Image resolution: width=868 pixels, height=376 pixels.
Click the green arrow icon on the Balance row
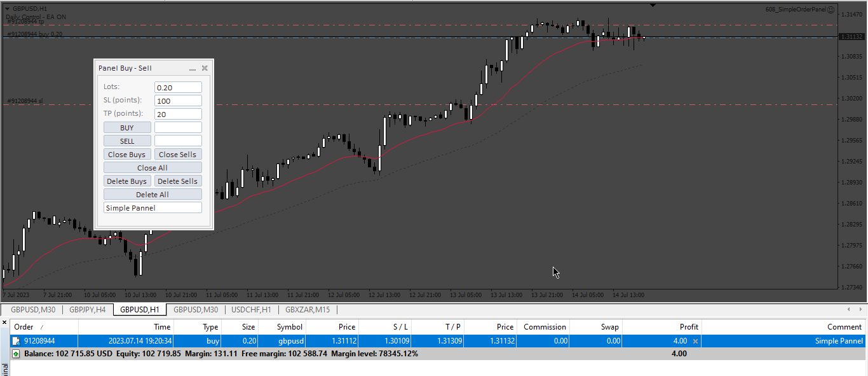[16, 354]
